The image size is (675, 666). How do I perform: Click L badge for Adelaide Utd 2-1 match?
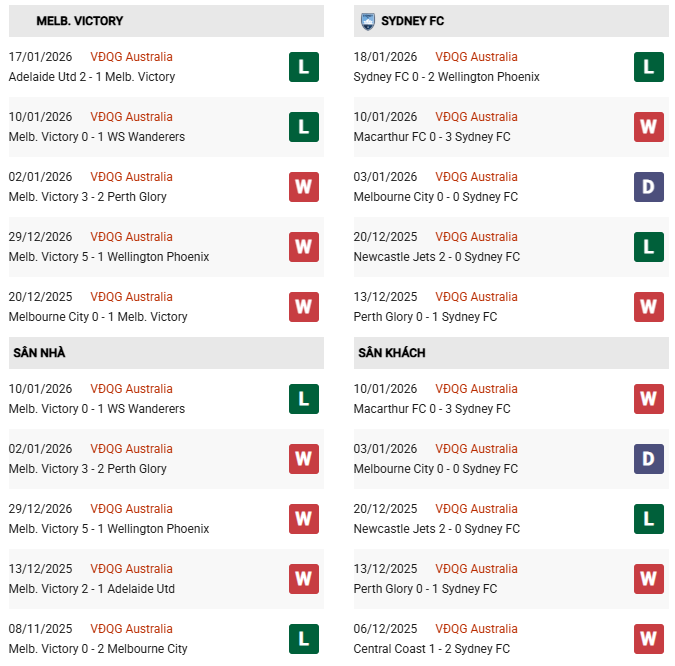pyautogui.click(x=304, y=67)
